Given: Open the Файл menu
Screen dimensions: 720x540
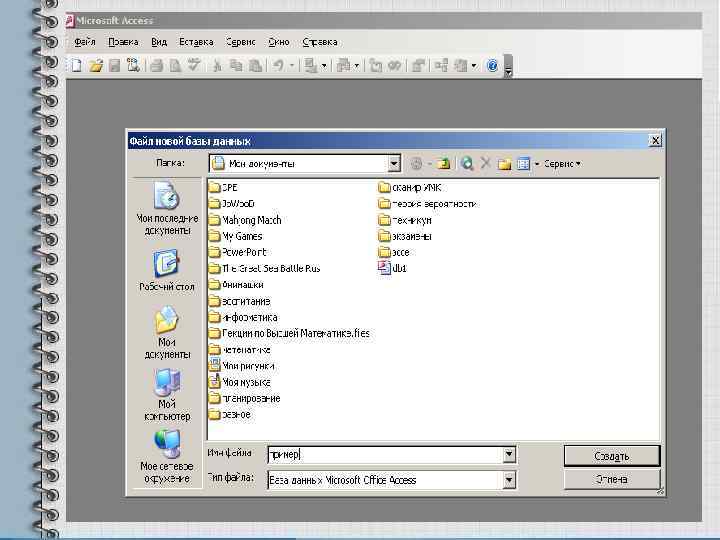Looking at the screenshot, I should pyautogui.click(x=85, y=42).
